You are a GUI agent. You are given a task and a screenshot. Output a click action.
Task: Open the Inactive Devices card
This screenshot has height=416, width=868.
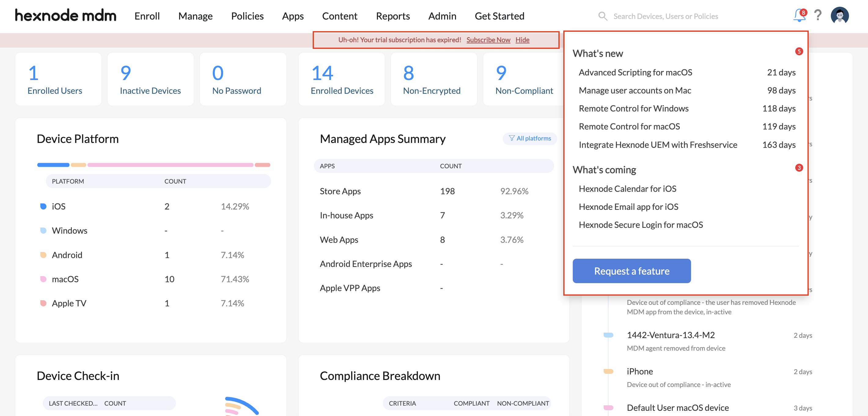pos(151,79)
